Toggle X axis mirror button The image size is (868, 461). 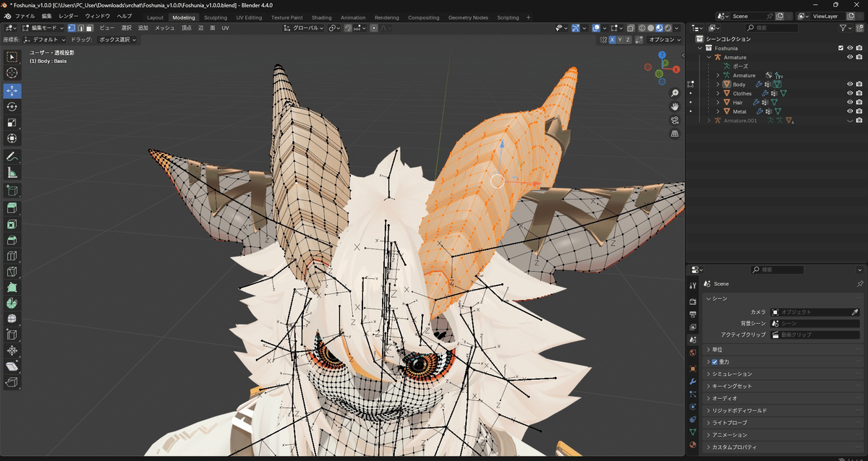point(613,40)
